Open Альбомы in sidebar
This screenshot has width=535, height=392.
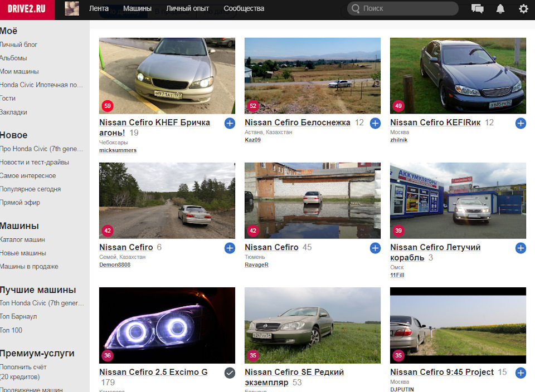coord(13,58)
